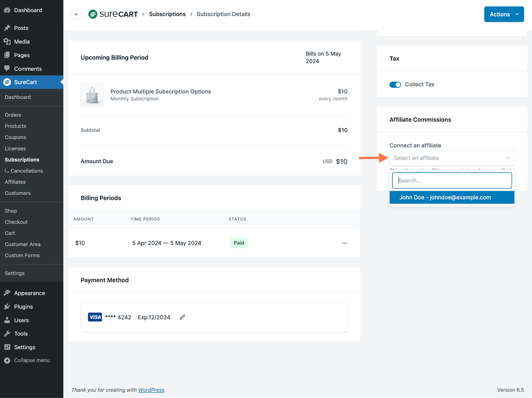Open Affiliates from the sidebar menu

[x=15, y=182]
